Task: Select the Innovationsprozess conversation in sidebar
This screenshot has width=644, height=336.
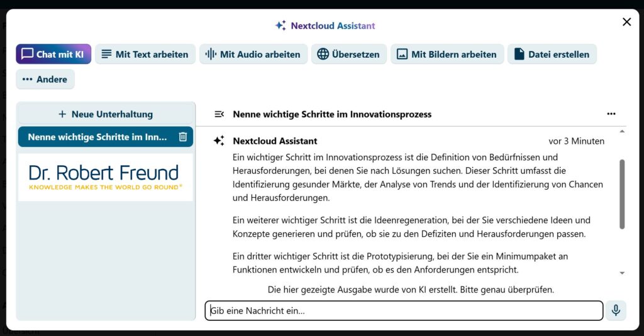Action: click(97, 137)
